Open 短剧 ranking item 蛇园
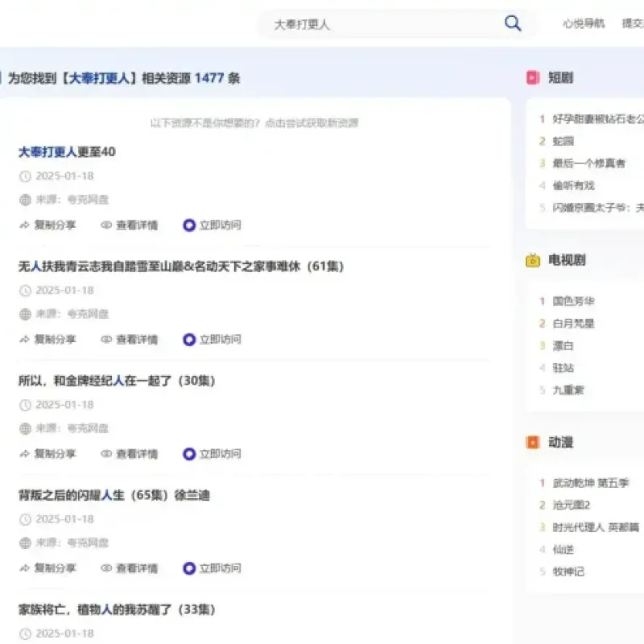The image size is (644, 644). point(563,142)
